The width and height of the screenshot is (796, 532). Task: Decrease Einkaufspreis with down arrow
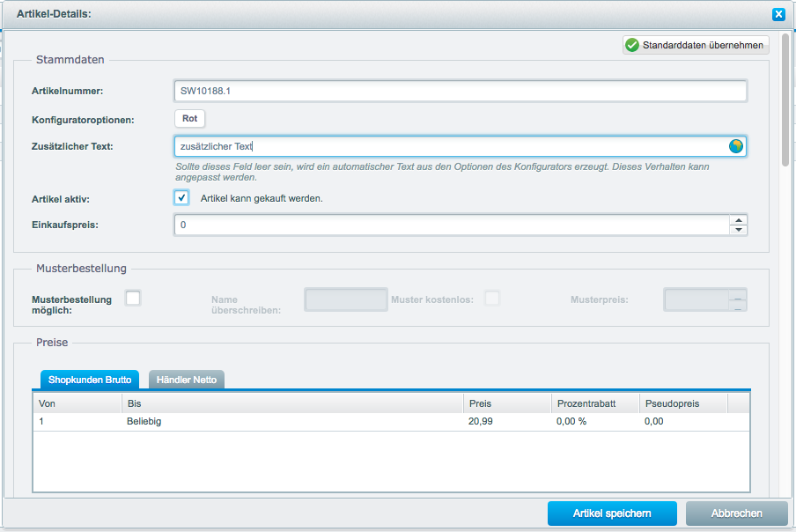pos(739,230)
